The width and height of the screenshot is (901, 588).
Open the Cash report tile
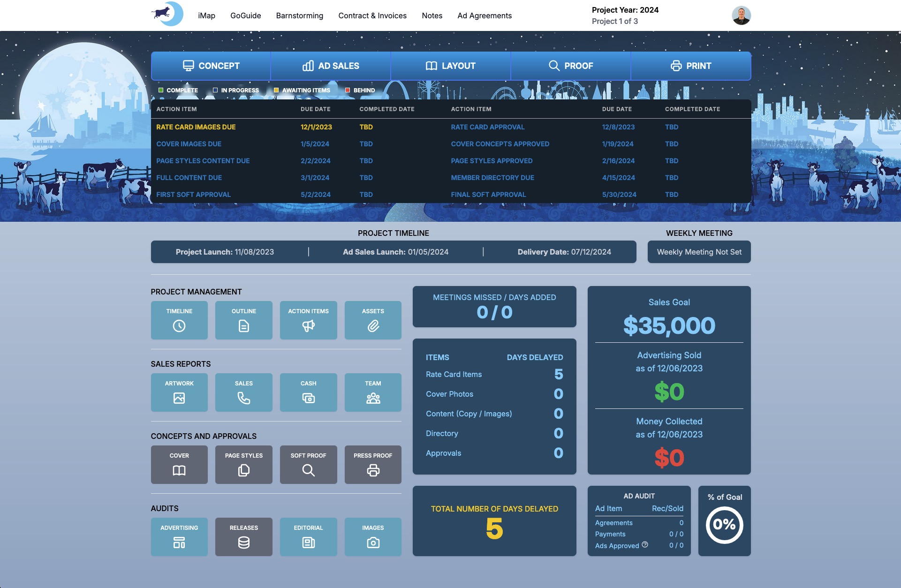[x=308, y=392]
